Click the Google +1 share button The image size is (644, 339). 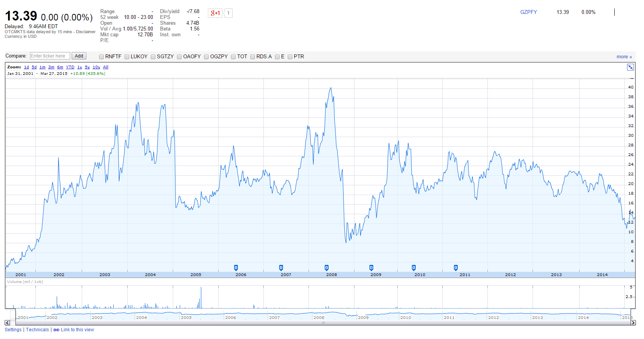(x=215, y=13)
